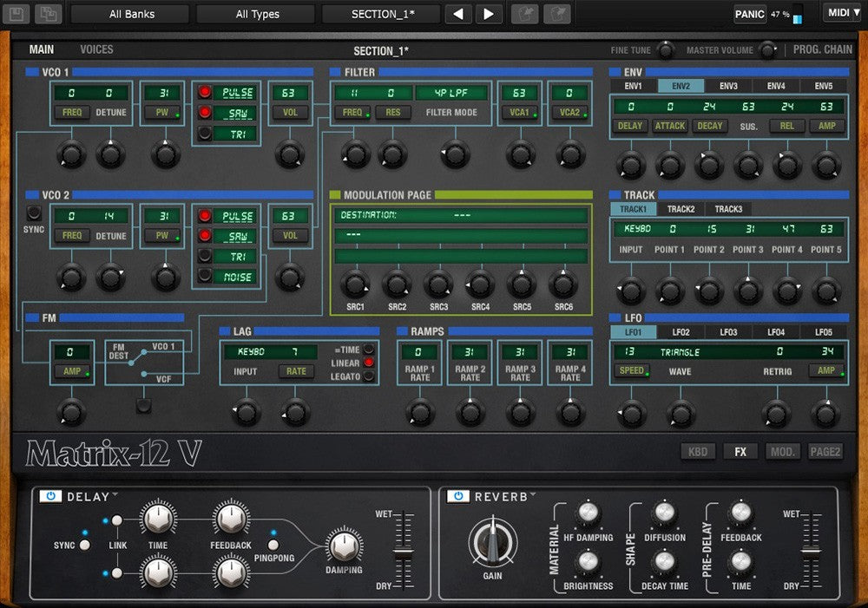Image resolution: width=868 pixels, height=608 pixels.
Task: Enable VCO 2 NOISE waveform
Action: click(205, 276)
